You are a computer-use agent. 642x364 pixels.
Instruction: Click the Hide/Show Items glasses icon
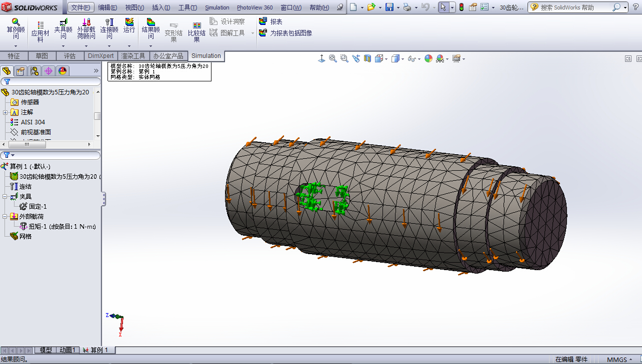pos(411,58)
